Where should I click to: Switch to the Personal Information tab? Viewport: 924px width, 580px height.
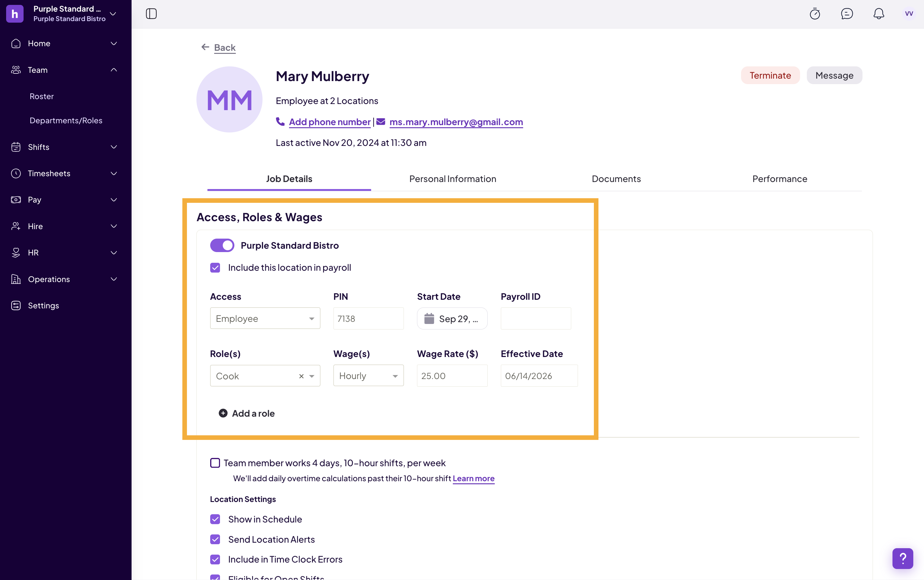click(x=453, y=179)
